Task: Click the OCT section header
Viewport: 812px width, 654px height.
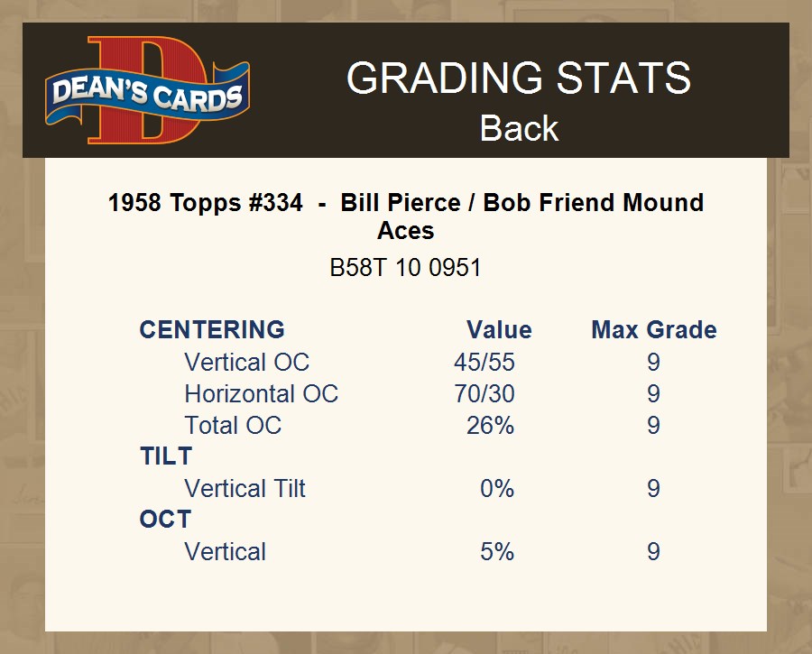Action: pos(165,520)
